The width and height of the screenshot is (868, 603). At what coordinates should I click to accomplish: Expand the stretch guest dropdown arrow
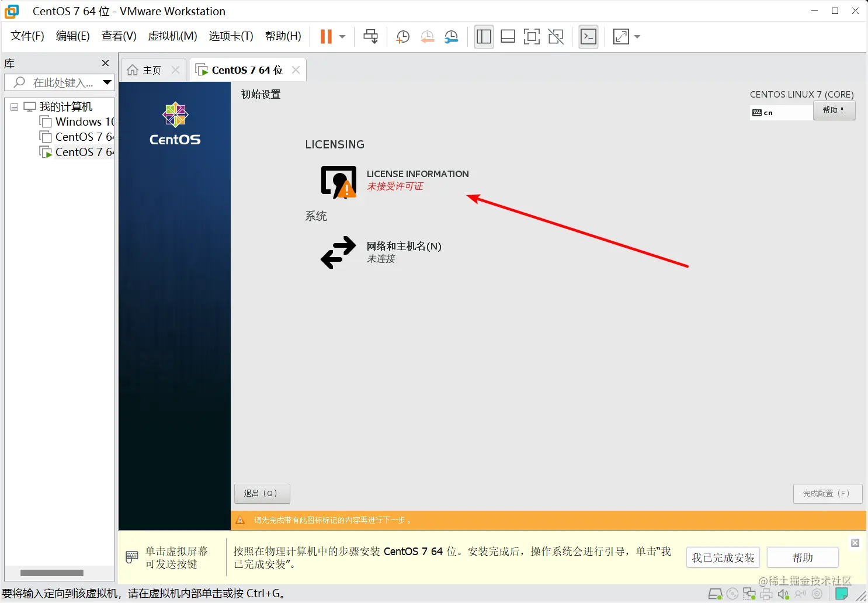pyautogui.click(x=637, y=37)
